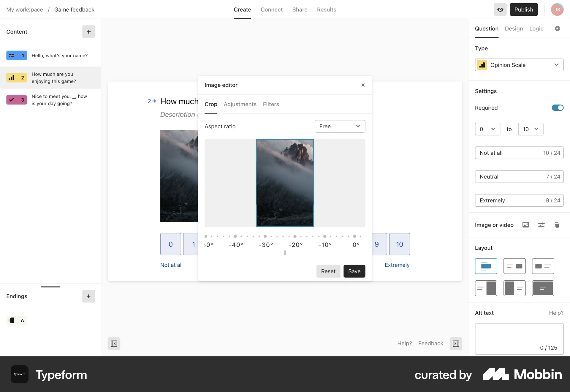This screenshot has height=392, width=570.
Task: Open the scale start value dropdown
Action: (x=487, y=129)
